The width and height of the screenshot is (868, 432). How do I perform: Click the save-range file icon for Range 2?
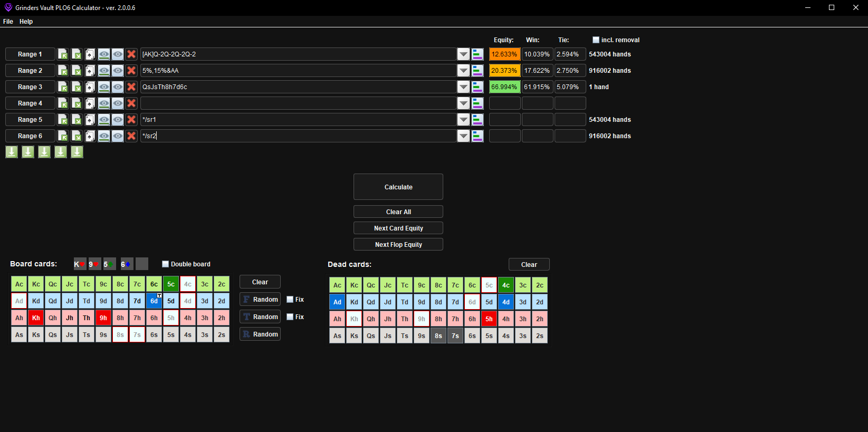(77, 71)
